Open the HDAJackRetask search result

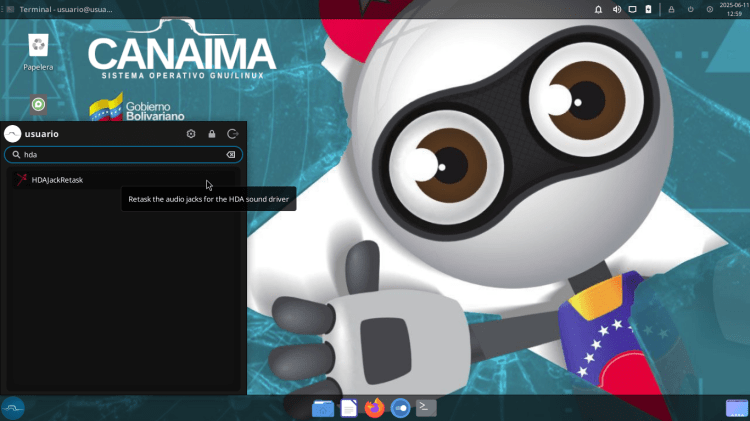pos(57,180)
